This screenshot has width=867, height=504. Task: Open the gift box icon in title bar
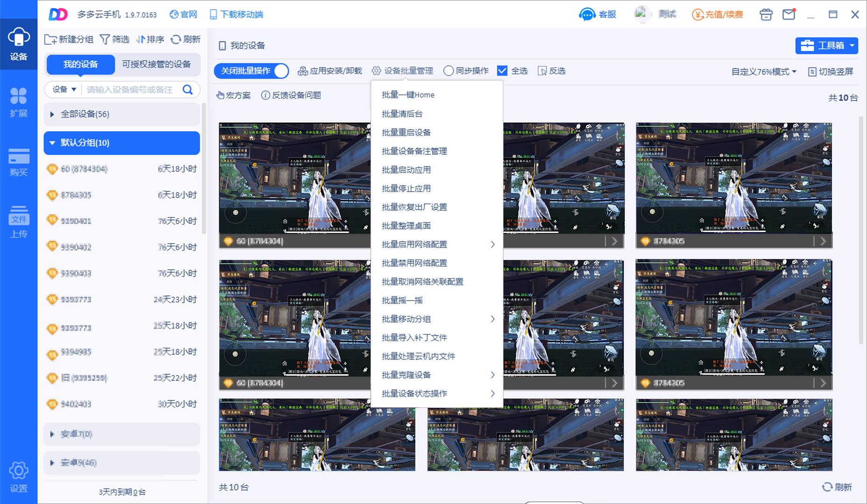tap(766, 14)
